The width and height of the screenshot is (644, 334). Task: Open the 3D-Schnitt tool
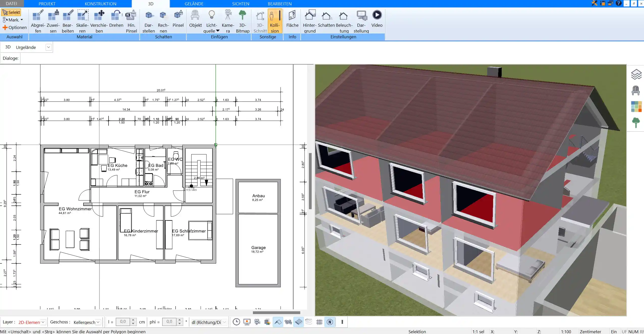point(260,21)
